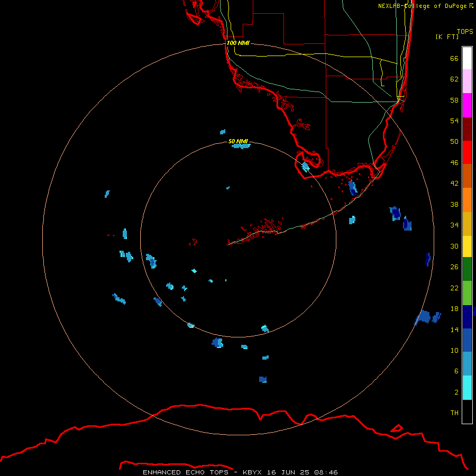Click the yellow legend swatch at 30
This screenshot has width=476, height=476.
(467, 246)
